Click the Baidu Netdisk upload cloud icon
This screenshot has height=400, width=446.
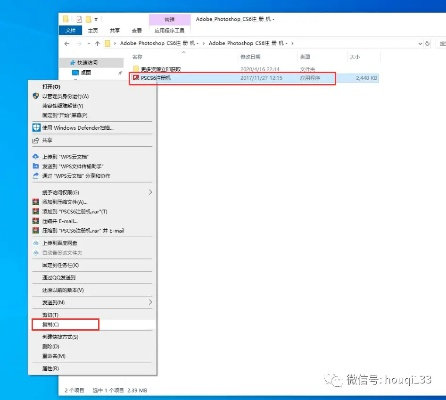[x=36, y=243]
